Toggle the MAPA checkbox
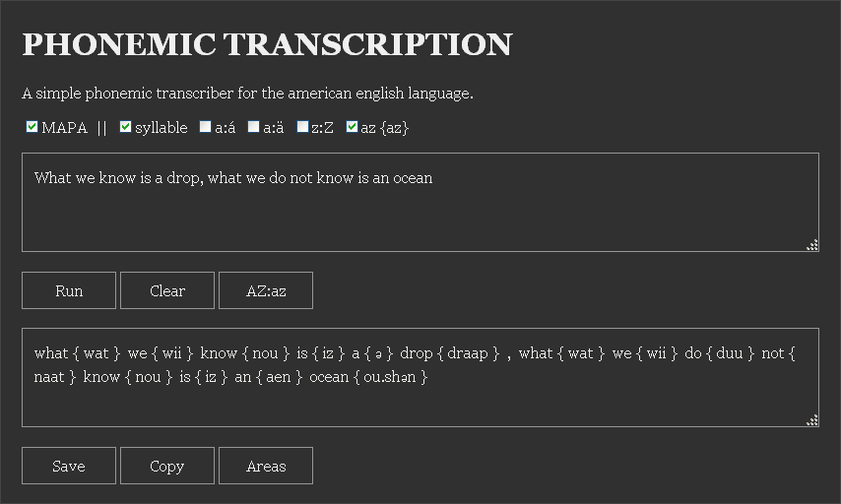This screenshot has height=504, width=841. [32, 127]
